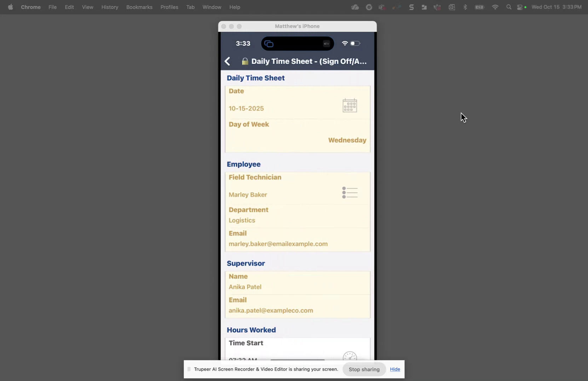Tap the back arrow to exit Daily Time Sheet

227,61
